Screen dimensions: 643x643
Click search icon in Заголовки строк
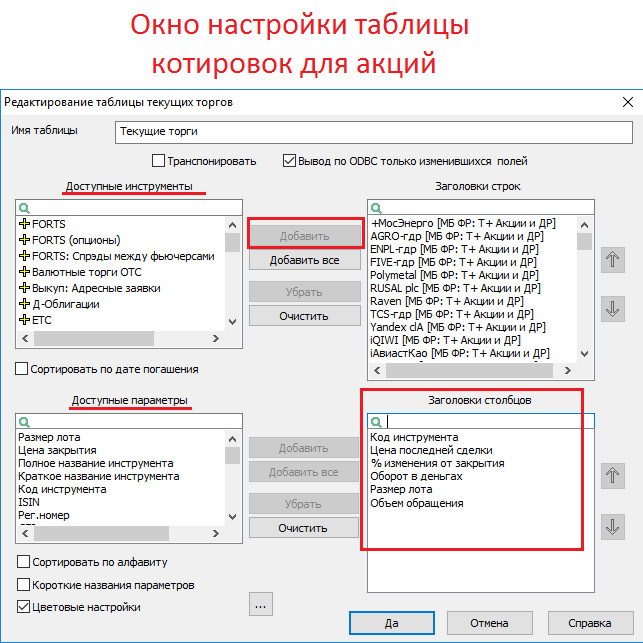[x=376, y=208]
